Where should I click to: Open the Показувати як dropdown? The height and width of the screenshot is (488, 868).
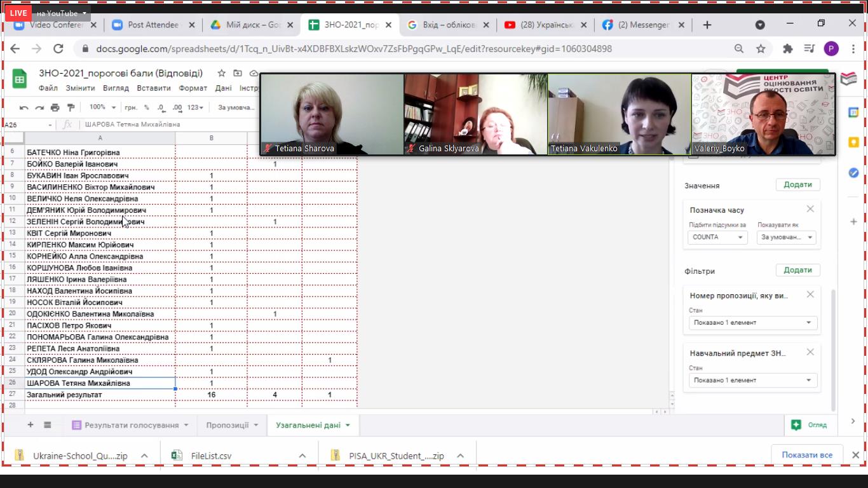click(786, 237)
